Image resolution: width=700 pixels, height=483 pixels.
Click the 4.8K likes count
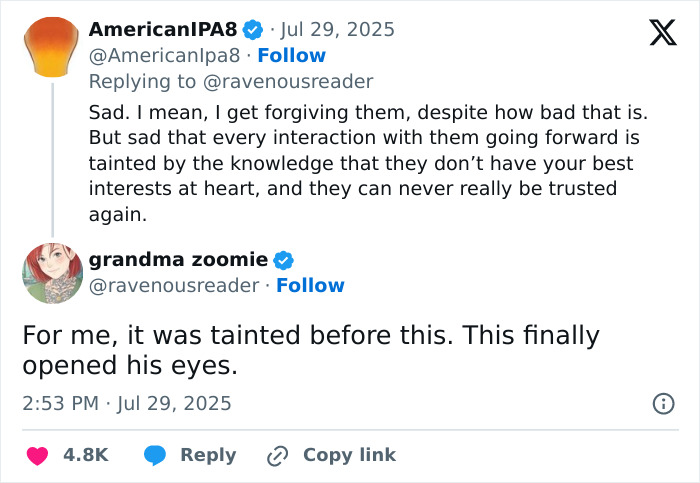pyautogui.click(x=85, y=455)
